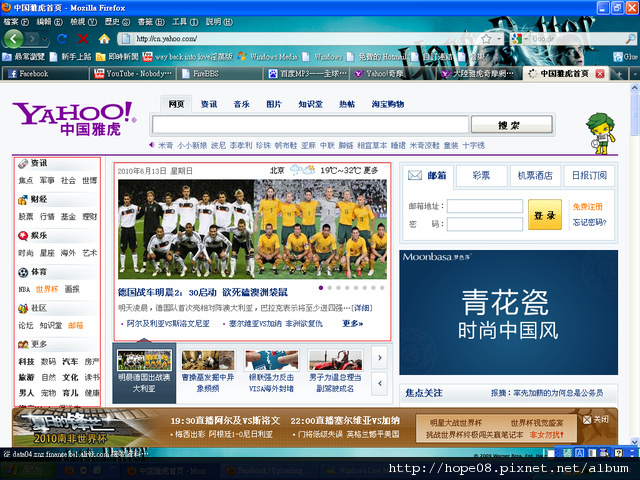The image size is (640, 480).
Task: Jump to the last slideshow dot
Action: point(382,288)
